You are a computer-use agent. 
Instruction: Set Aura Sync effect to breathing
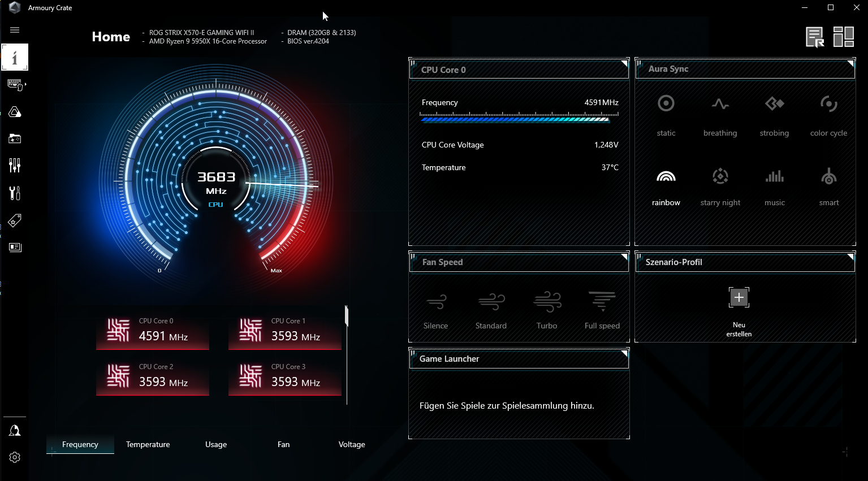[720, 116]
